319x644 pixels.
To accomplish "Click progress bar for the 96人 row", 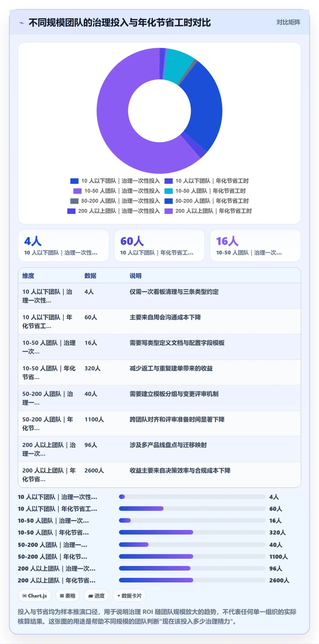I will pos(192,568).
